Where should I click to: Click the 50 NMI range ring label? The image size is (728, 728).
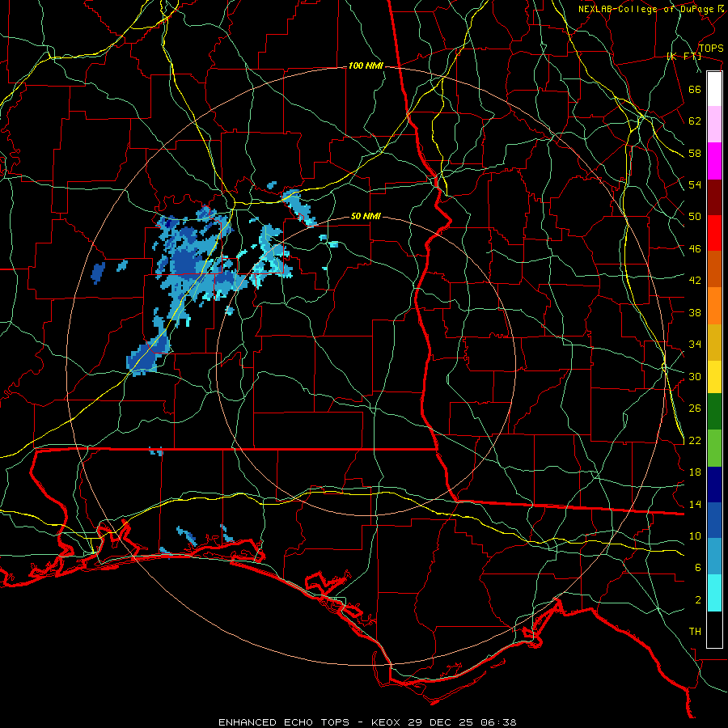tap(366, 216)
